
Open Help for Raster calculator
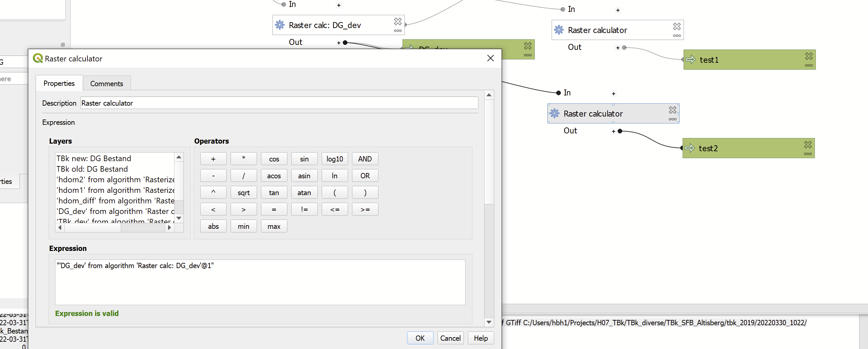(480, 338)
